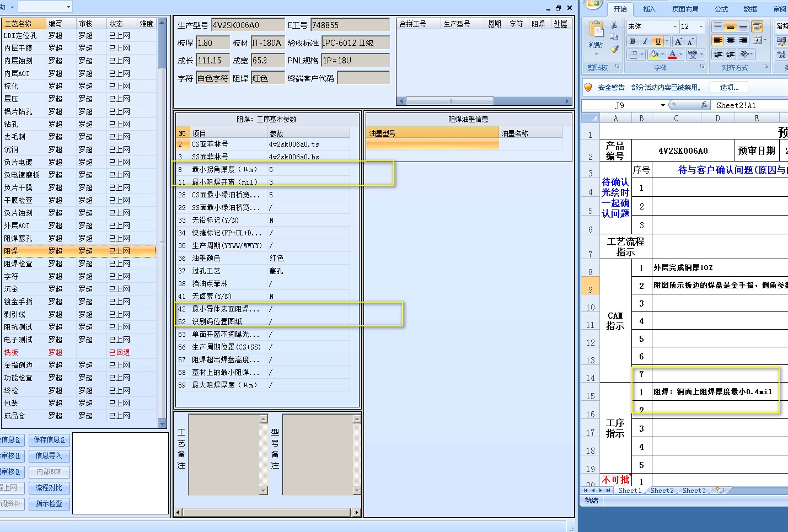The image size is (788, 532).
Task: Click the Middle Align icon
Action: coord(730,26)
